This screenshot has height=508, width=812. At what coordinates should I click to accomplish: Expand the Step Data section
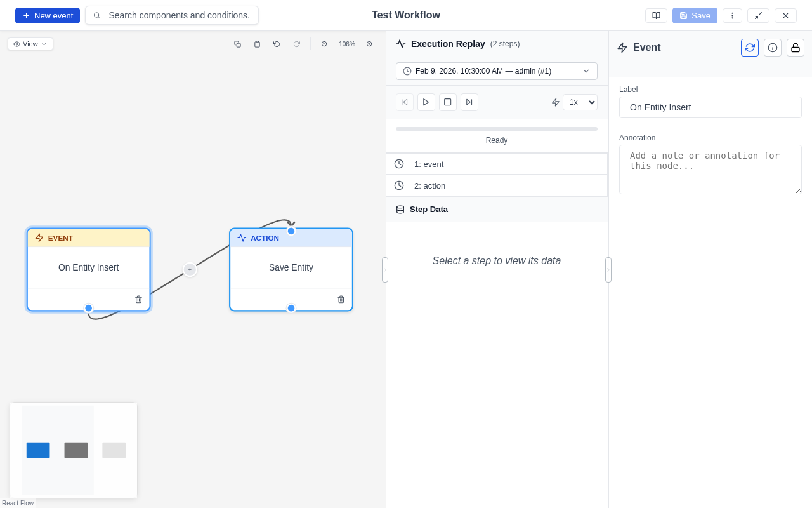click(x=429, y=209)
